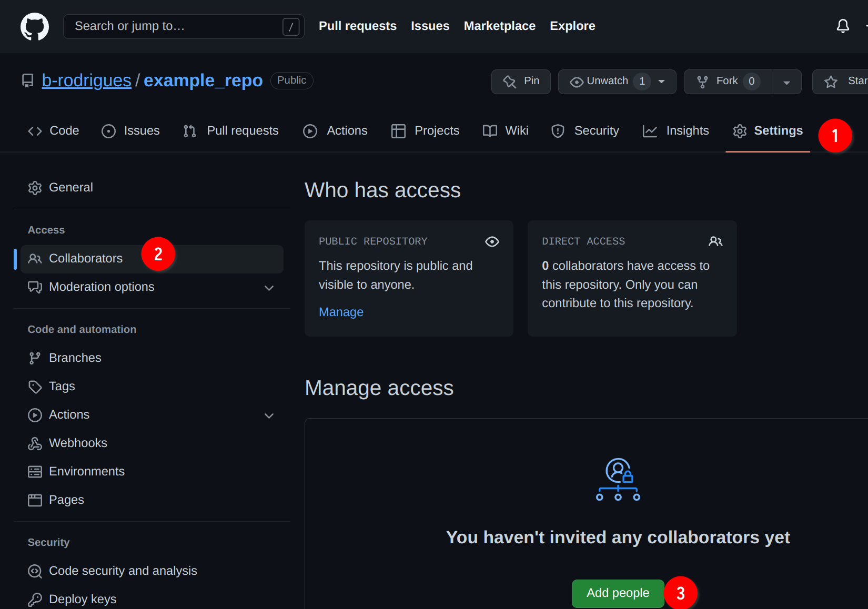Click the play icon beside sidebar Actions
This screenshot has height=609, width=868.
pyautogui.click(x=35, y=415)
